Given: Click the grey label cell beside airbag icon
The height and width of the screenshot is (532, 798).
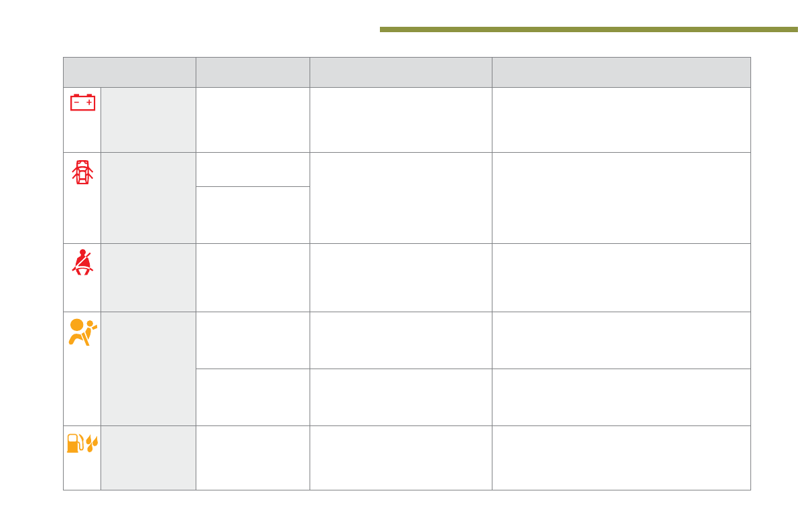Looking at the screenshot, I should click(148, 369).
